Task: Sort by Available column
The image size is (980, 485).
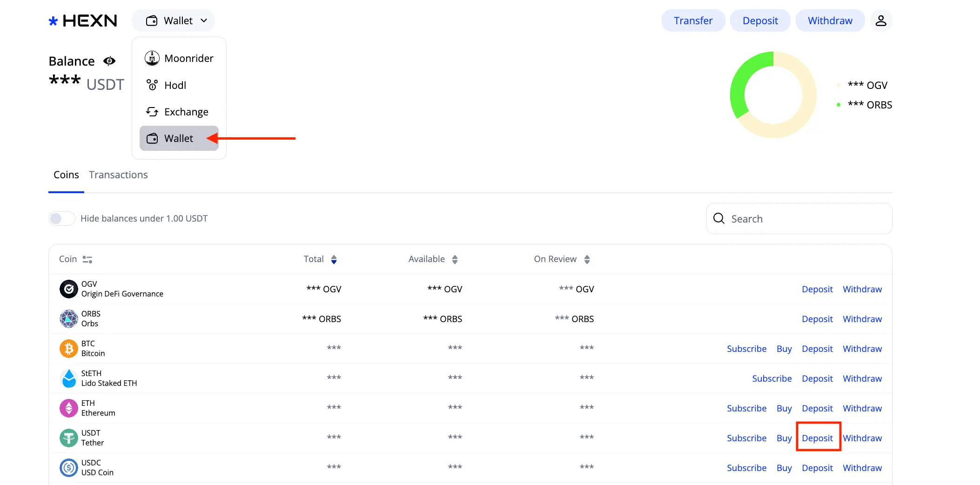Action: click(x=455, y=259)
